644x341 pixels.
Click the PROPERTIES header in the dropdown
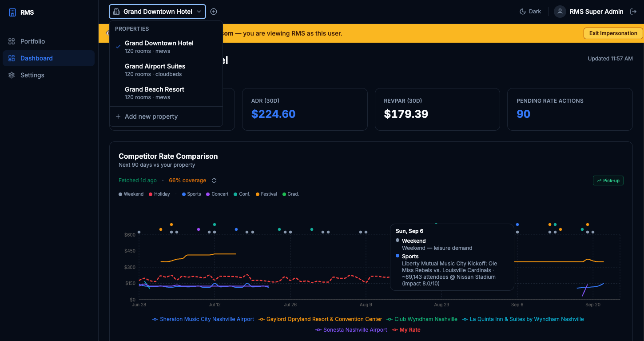click(x=132, y=29)
